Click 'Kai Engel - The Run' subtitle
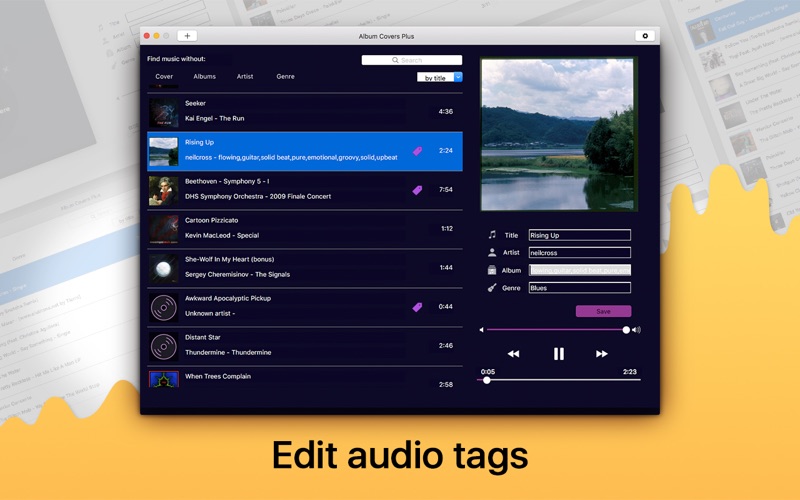This screenshot has width=800, height=500. pyautogui.click(x=214, y=118)
